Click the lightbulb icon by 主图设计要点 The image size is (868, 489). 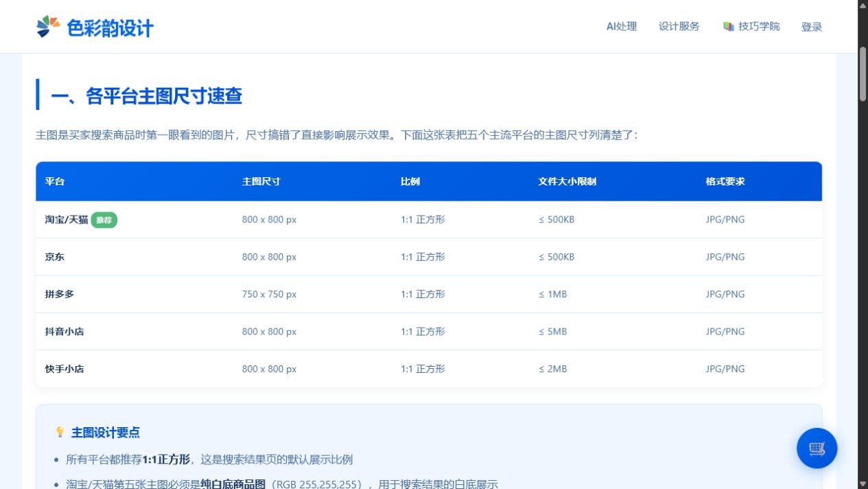coord(60,432)
